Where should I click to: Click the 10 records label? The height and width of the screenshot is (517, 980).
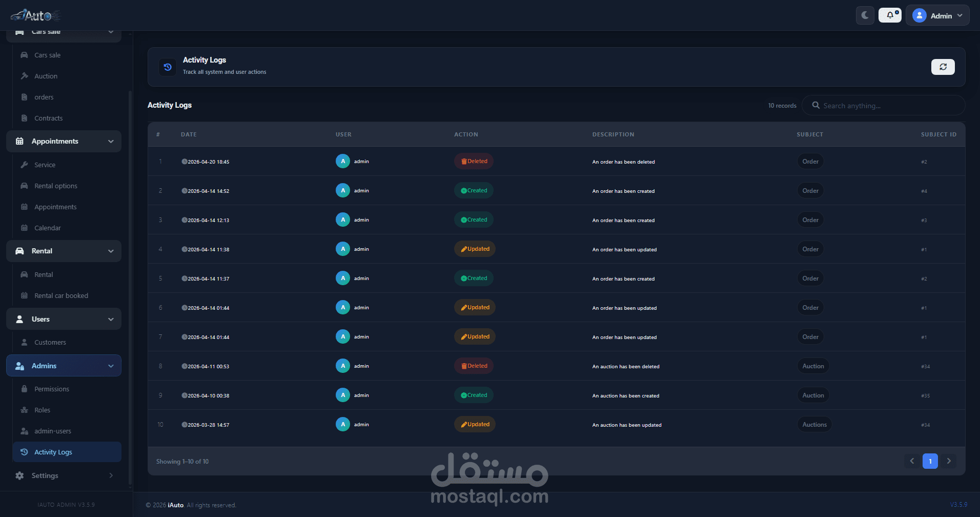782,106
